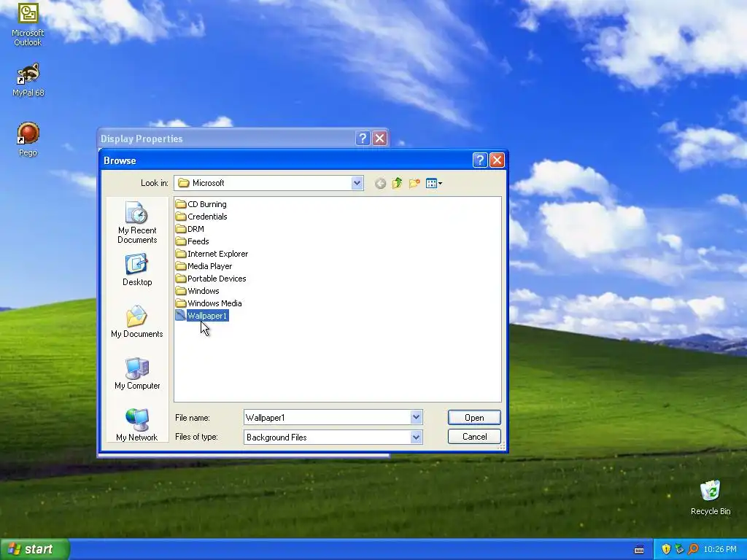The width and height of the screenshot is (747, 560).
Task: Open My Computer in places bar
Action: [137, 373]
